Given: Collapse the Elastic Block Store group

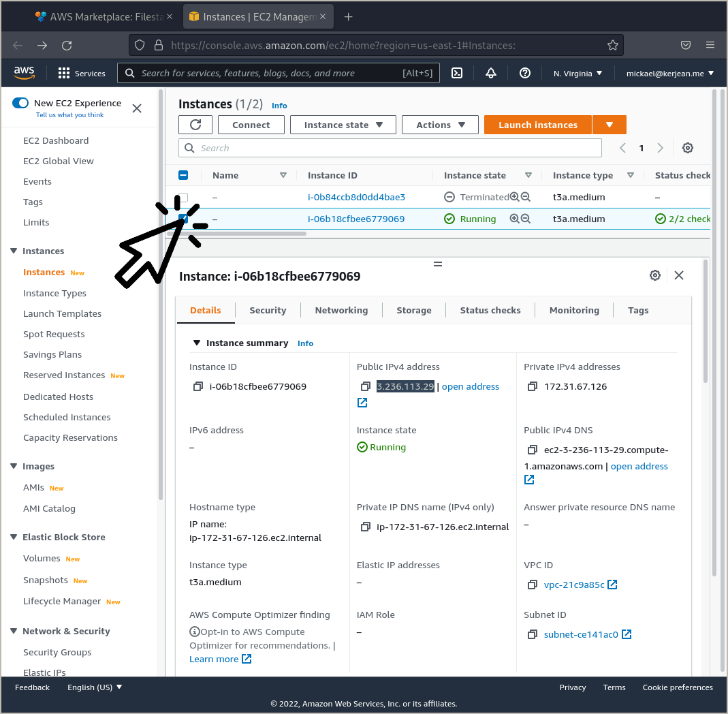Looking at the screenshot, I should pyautogui.click(x=14, y=537).
